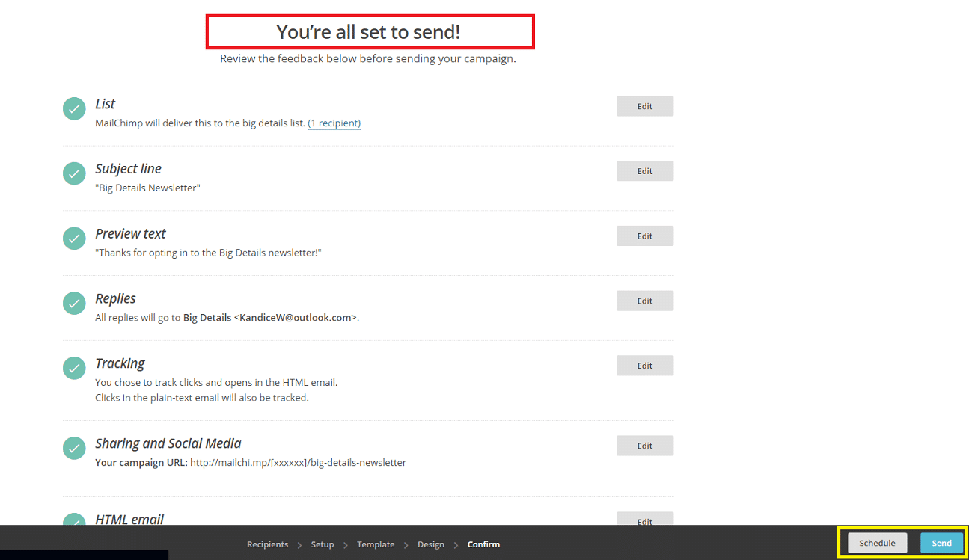Viewport: 969px width, 560px height.
Task: Click the "Thanks for opting in" preview text
Action: pyautogui.click(x=208, y=253)
